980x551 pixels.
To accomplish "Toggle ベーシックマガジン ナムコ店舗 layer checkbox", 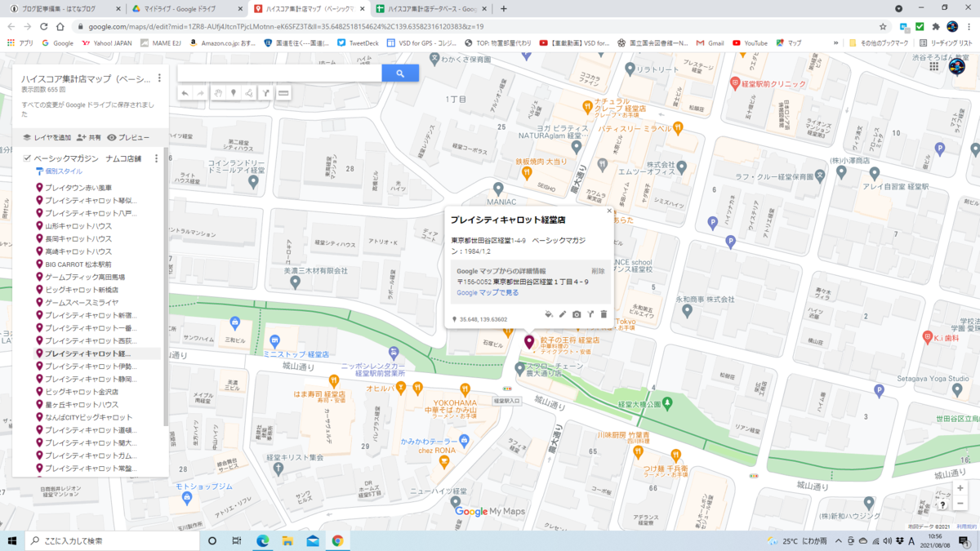I will point(27,158).
